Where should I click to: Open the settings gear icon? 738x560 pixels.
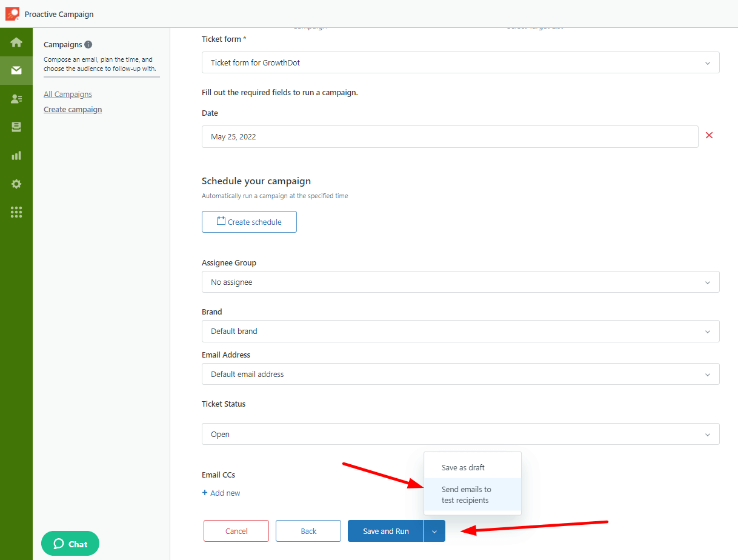click(16, 184)
